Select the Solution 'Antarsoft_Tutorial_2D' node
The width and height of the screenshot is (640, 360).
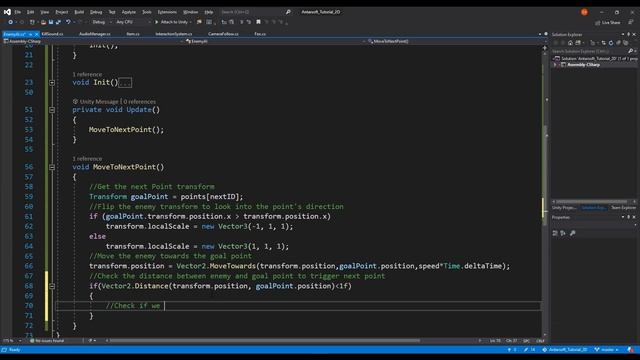click(x=596, y=59)
